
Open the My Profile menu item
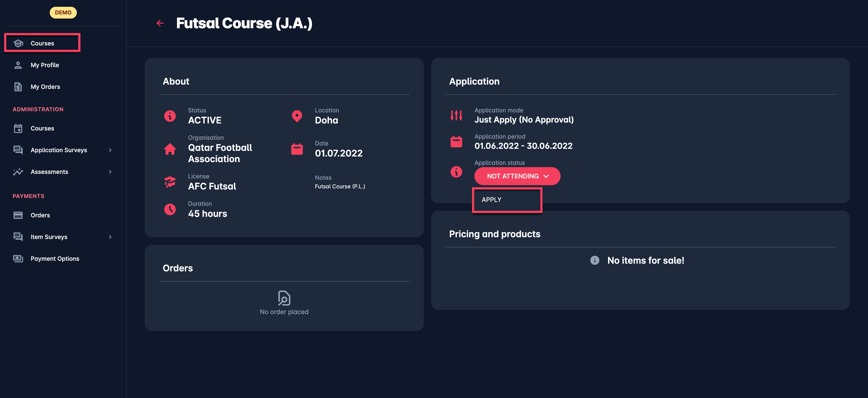45,65
